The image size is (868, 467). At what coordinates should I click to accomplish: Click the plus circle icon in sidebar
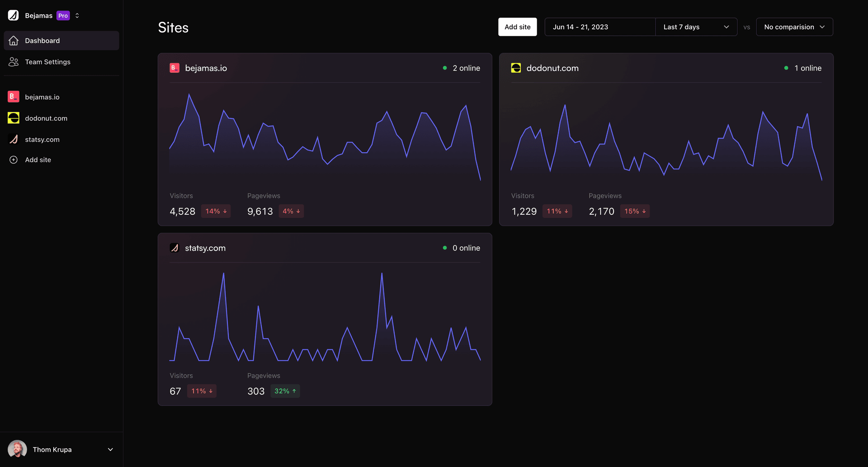point(14,160)
